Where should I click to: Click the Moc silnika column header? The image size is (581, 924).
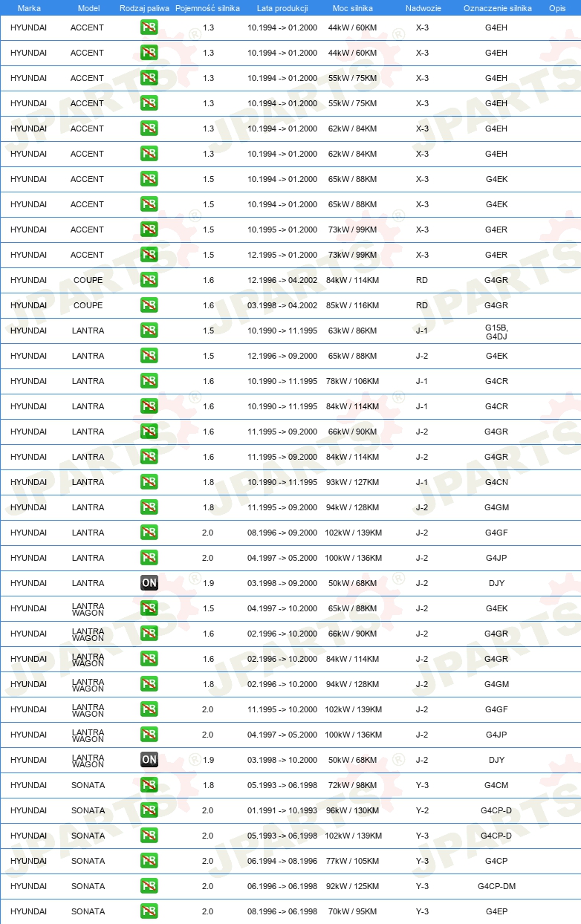click(353, 8)
